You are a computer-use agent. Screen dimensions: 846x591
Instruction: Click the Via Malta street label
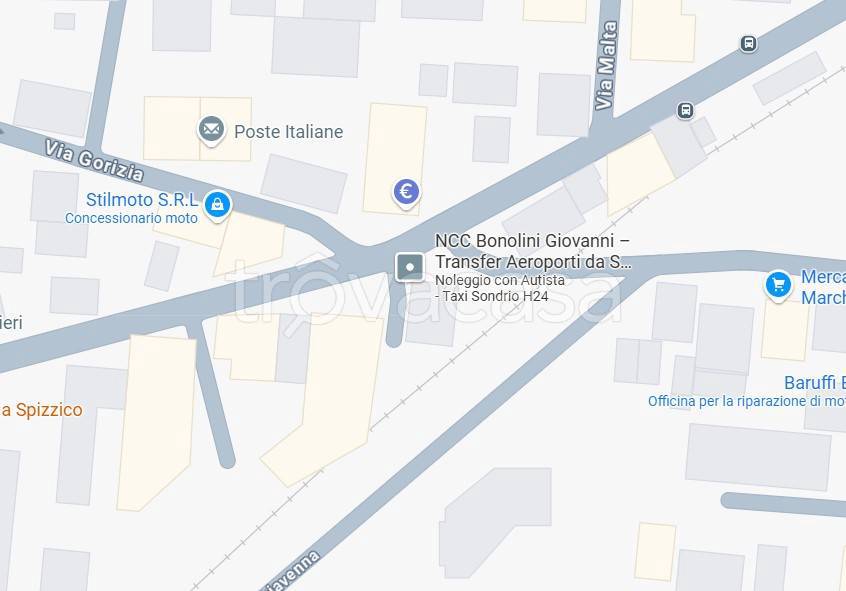click(605, 66)
